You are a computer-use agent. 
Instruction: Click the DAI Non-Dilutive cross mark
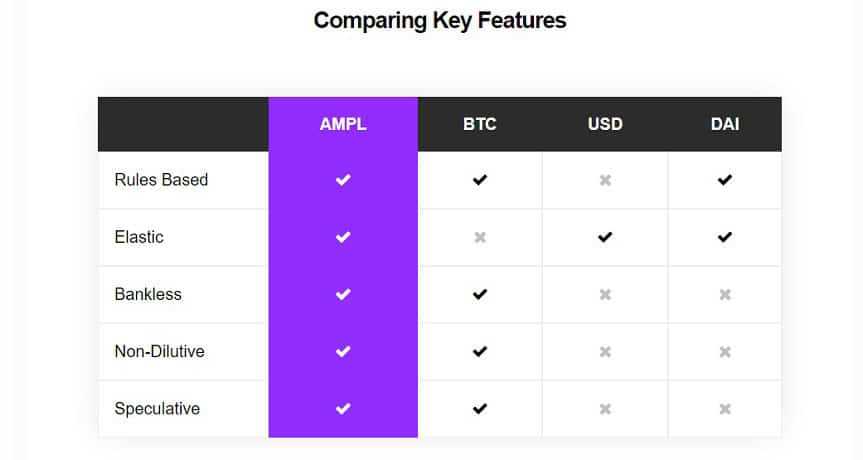(725, 351)
